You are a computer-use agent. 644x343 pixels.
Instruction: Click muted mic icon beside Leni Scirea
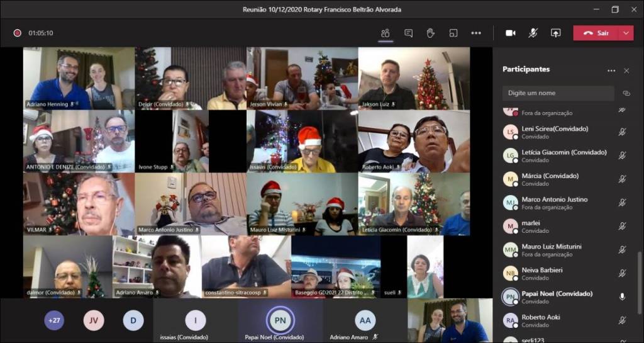pos(622,132)
